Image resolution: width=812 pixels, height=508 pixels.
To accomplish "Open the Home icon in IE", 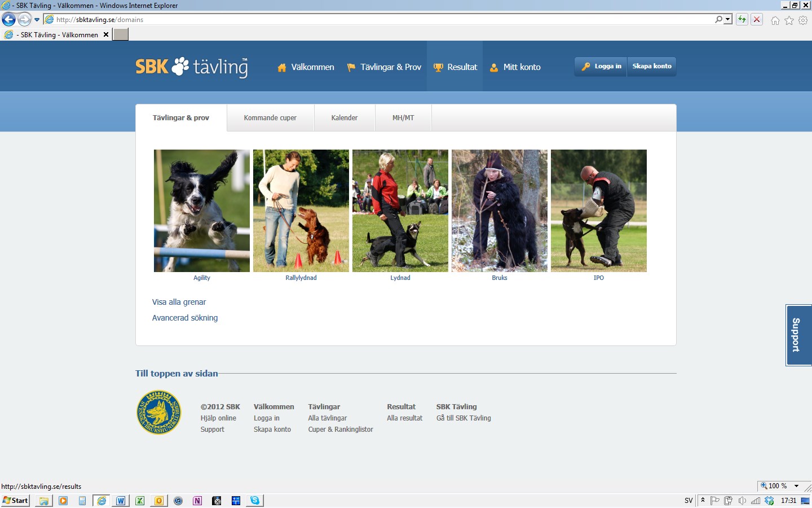I will (775, 20).
